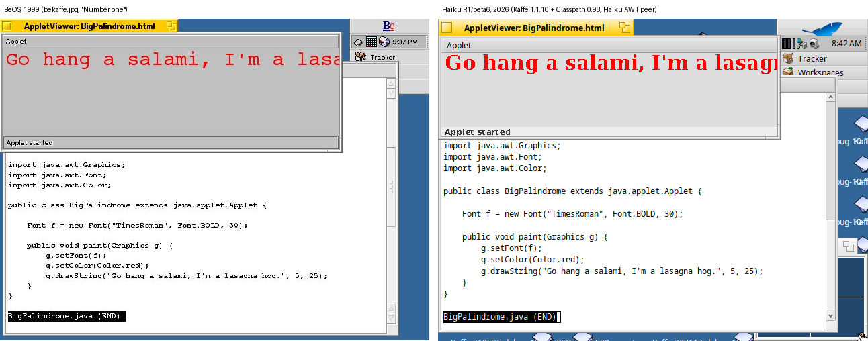
Task: Zoom the BeOS AppletViewer window via tab button
Action: (x=171, y=26)
